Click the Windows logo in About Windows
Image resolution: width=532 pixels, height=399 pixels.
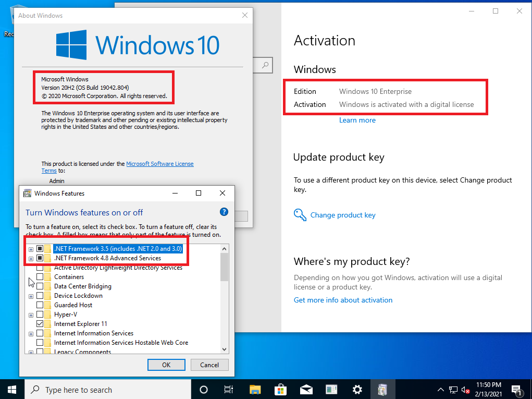tap(71, 45)
